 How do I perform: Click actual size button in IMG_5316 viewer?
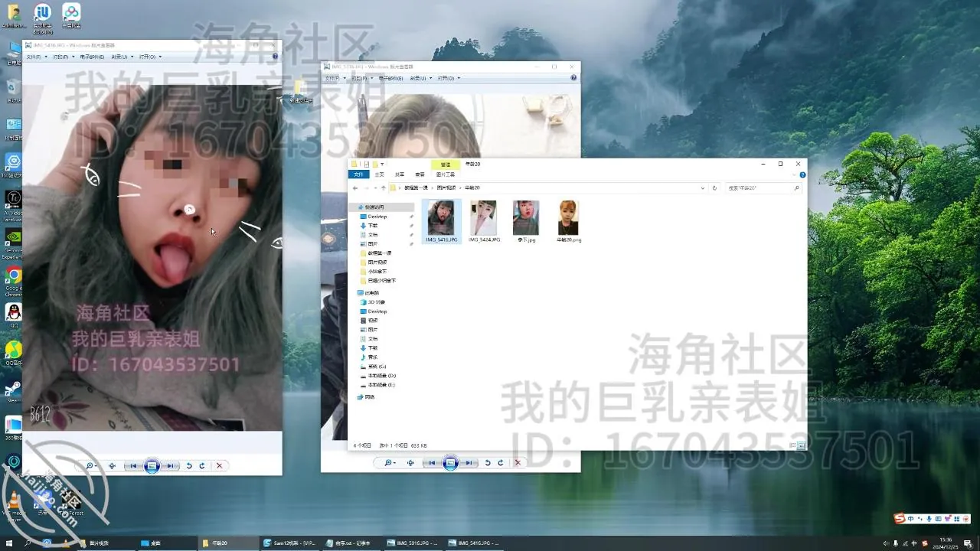(411, 462)
